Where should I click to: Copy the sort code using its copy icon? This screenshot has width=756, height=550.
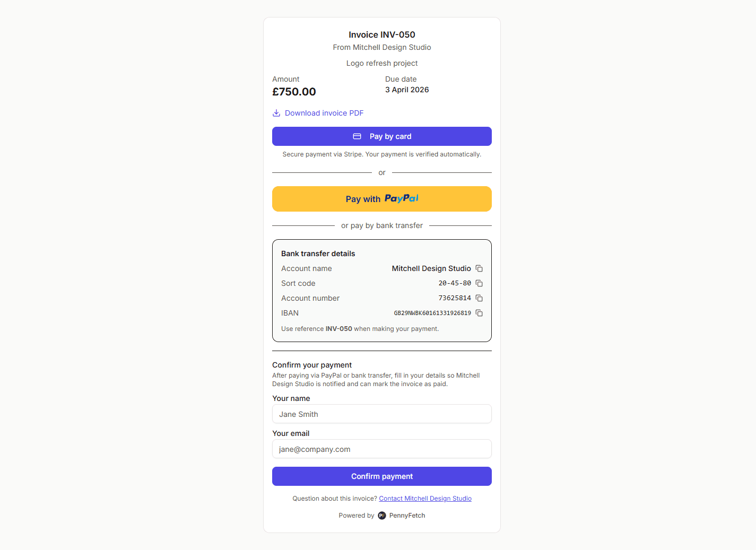479,283
